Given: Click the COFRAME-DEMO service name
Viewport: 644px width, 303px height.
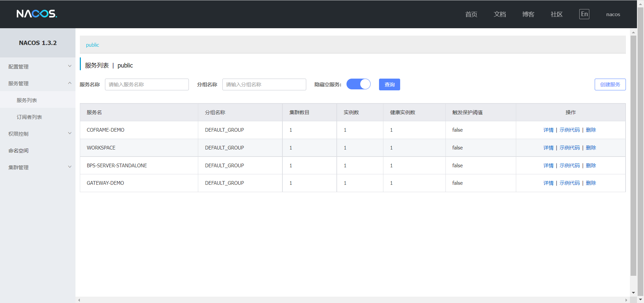Looking at the screenshot, I should (x=105, y=130).
